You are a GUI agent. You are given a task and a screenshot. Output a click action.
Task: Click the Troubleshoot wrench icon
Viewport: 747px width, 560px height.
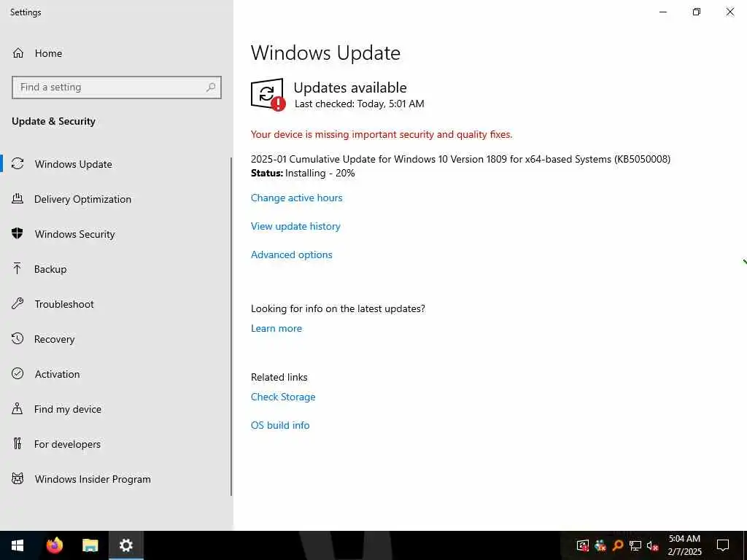click(18, 303)
